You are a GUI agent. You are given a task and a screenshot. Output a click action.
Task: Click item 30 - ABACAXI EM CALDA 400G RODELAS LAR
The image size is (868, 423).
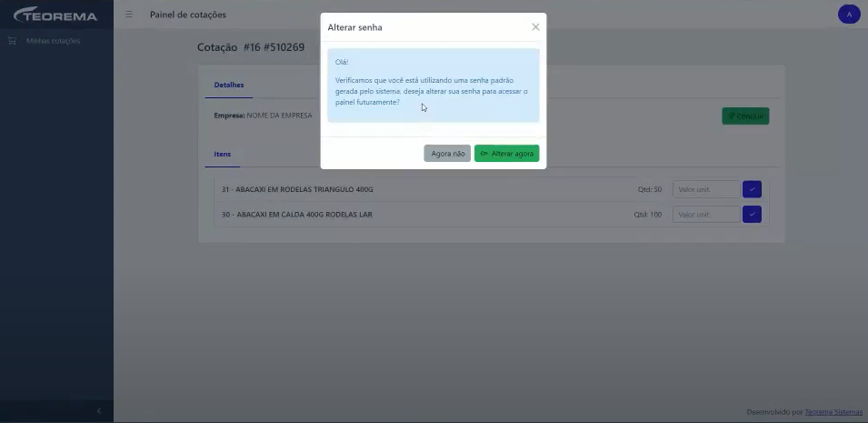pyautogui.click(x=296, y=215)
